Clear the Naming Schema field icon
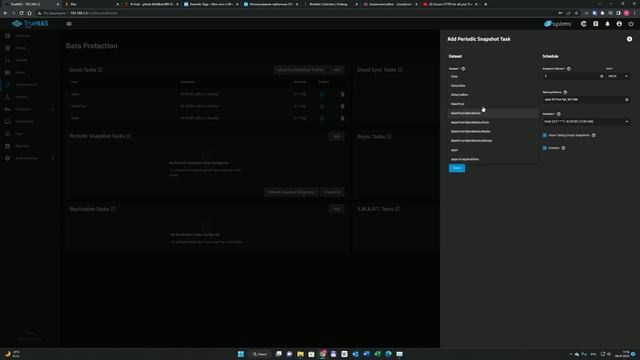The image size is (640, 360). click(x=627, y=100)
